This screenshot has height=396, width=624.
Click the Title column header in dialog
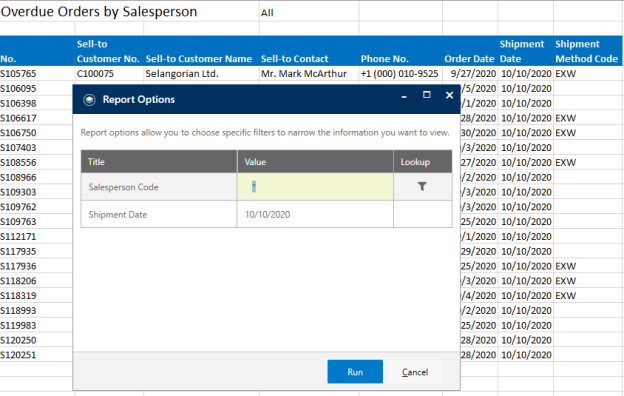point(159,162)
